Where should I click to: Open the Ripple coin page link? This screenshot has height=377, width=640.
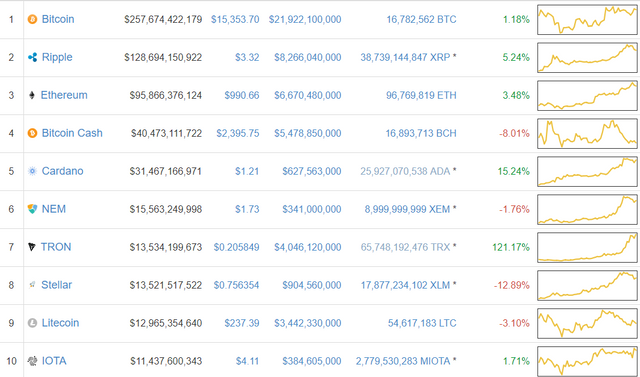tap(57, 57)
